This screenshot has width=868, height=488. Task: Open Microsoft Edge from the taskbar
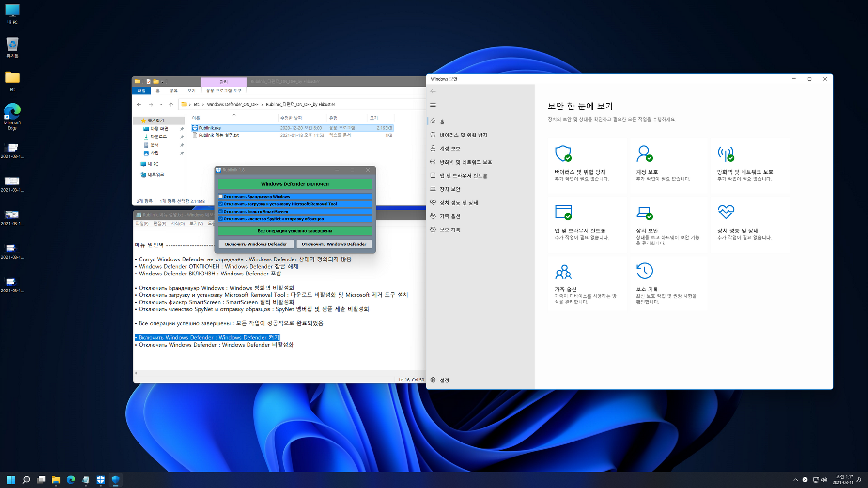click(71, 480)
